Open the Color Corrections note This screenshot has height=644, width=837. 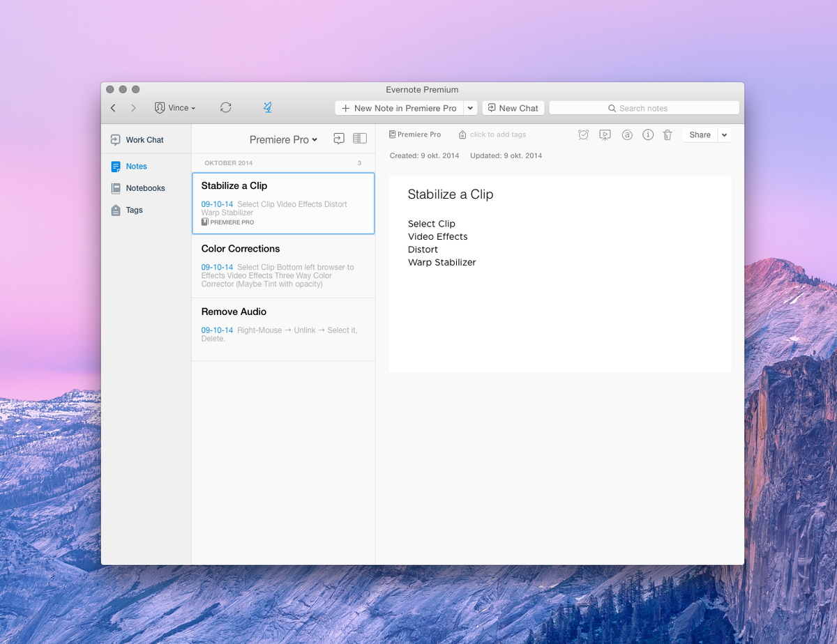[x=283, y=267]
